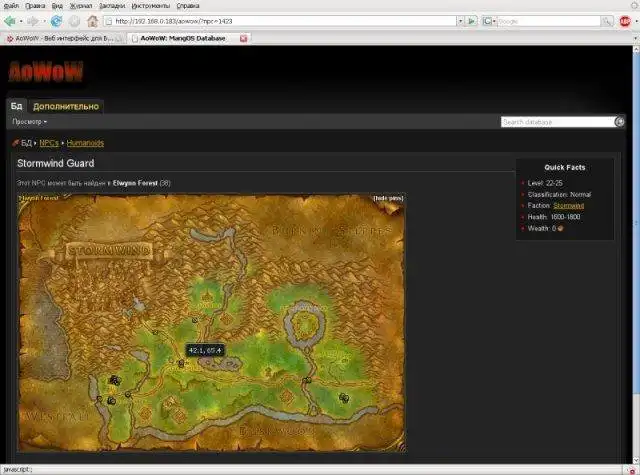
Task: Click the Humanoids breadcrumb link
Action: 85,143
